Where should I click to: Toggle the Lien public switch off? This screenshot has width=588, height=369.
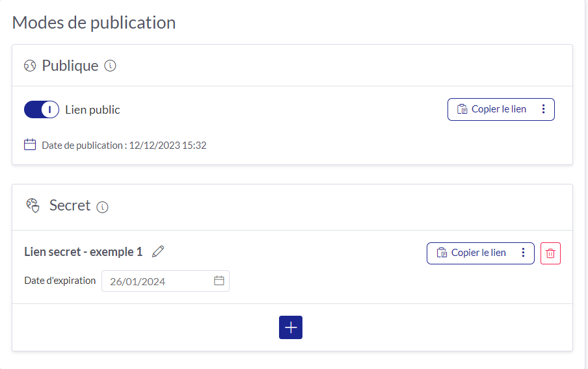pyautogui.click(x=42, y=110)
